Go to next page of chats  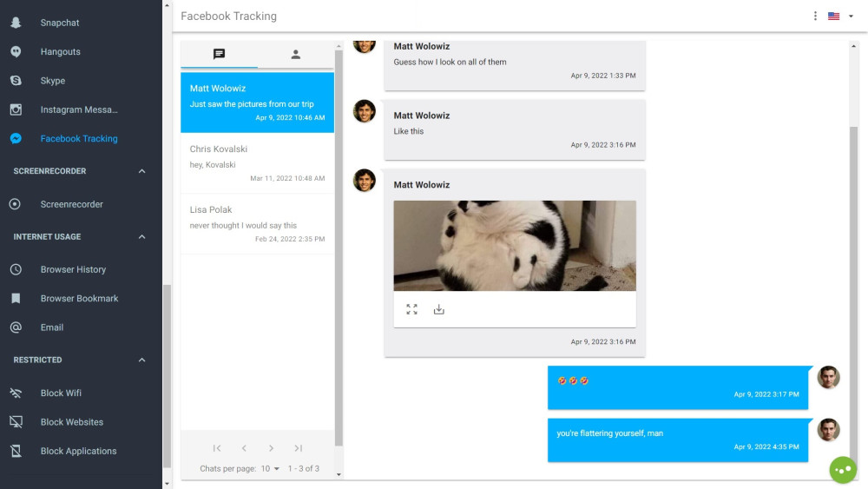pyautogui.click(x=271, y=448)
